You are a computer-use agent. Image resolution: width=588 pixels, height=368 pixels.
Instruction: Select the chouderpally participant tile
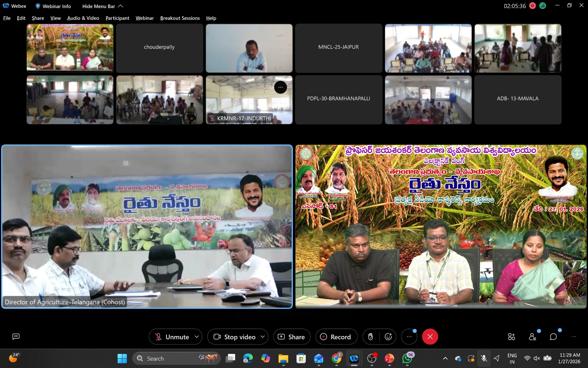tap(159, 48)
